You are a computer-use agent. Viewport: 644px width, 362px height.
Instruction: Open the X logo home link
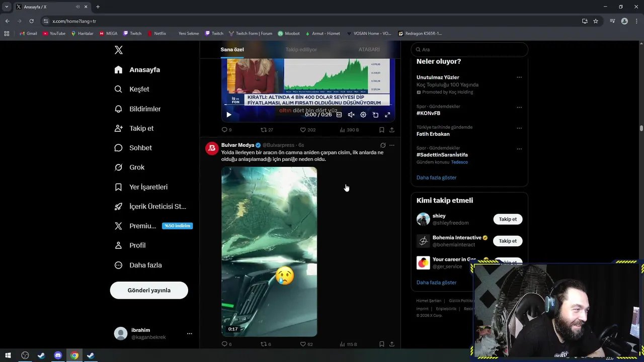coord(118,50)
